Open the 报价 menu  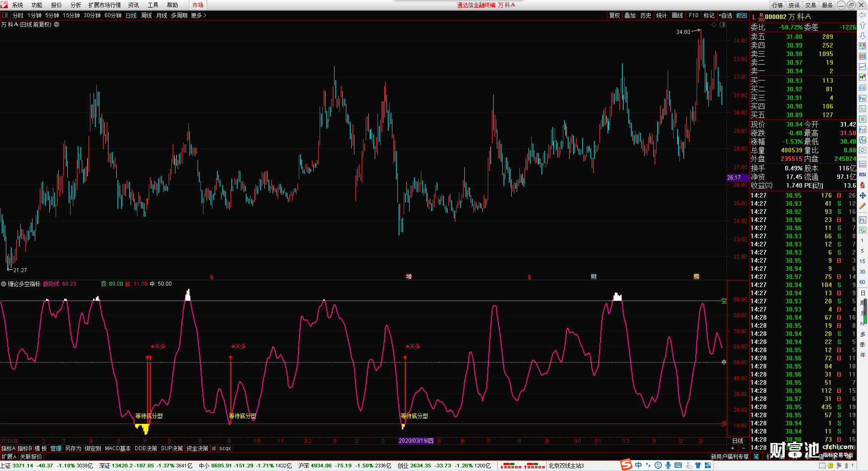(x=57, y=5)
